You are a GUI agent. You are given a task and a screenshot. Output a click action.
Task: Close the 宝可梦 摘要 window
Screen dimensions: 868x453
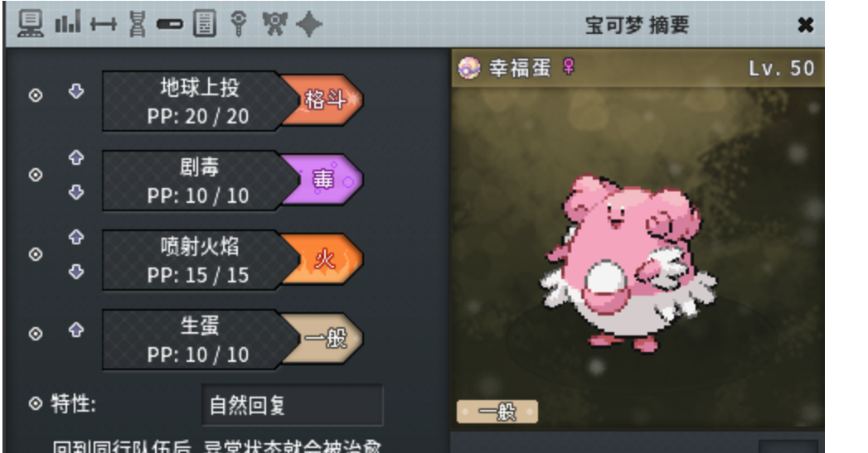806,24
